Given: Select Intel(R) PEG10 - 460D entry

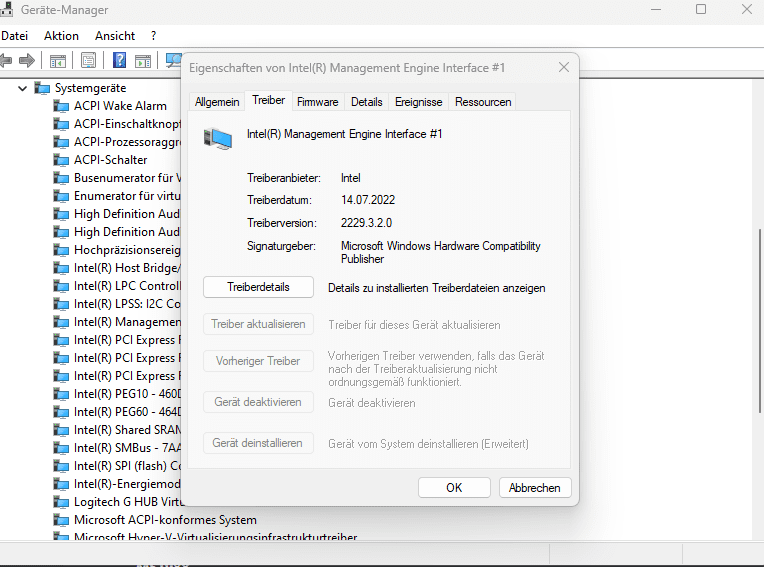Looking at the screenshot, I should pos(127,394).
